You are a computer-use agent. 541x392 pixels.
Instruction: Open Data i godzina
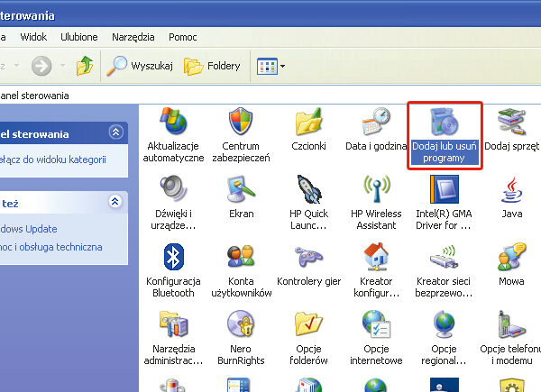click(x=375, y=124)
